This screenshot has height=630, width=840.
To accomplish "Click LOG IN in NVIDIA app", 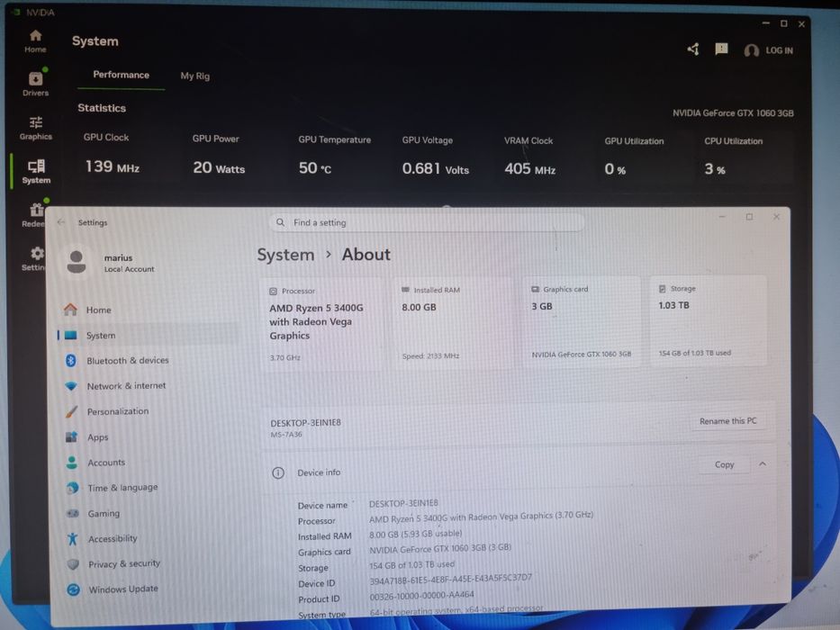I will 769,50.
